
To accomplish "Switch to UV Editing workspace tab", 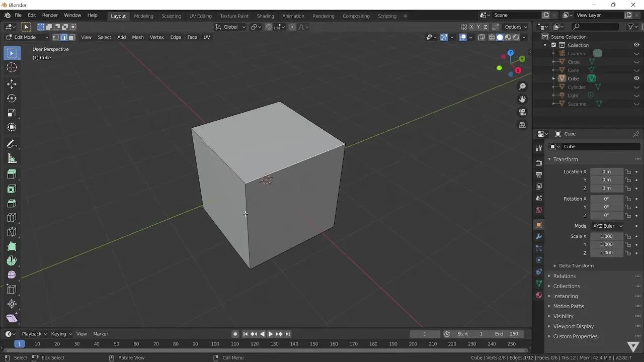I will [200, 16].
